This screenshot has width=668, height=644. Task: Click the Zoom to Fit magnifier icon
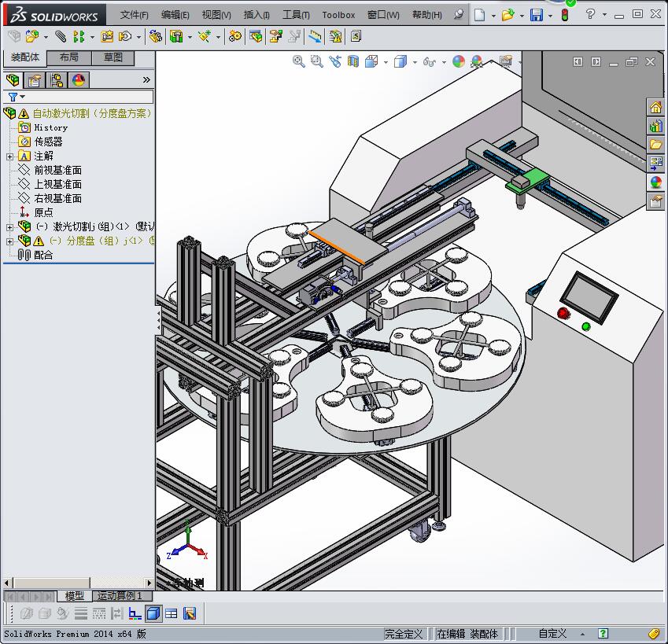(299, 61)
